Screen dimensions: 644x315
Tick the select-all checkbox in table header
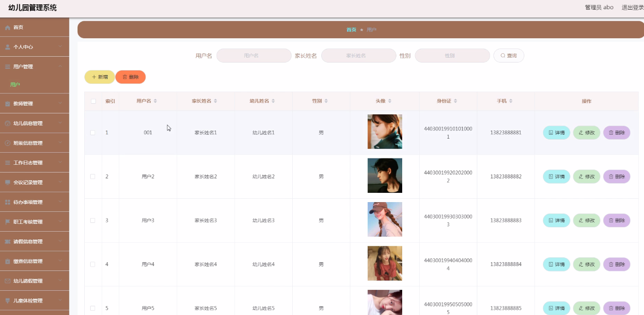pyautogui.click(x=93, y=101)
